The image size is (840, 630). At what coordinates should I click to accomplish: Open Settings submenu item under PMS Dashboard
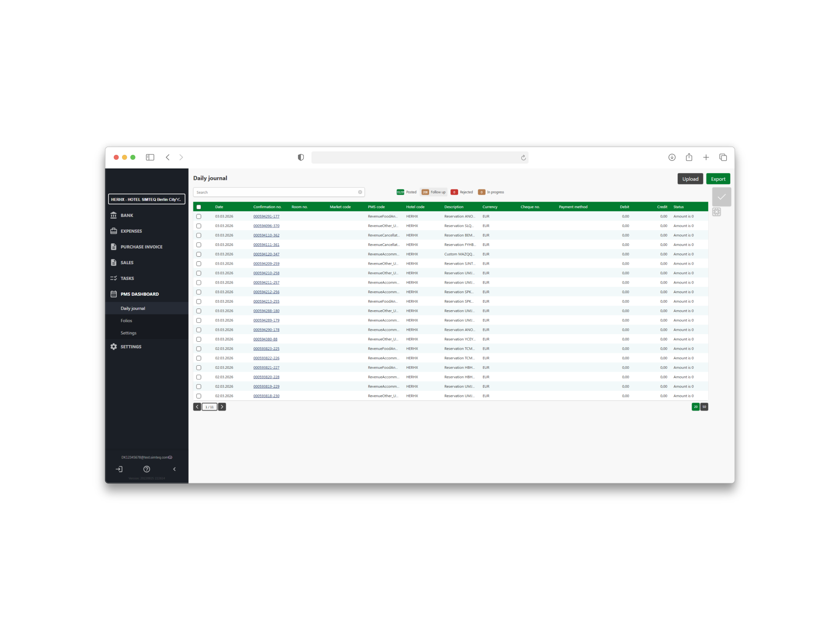tap(129, 333)
